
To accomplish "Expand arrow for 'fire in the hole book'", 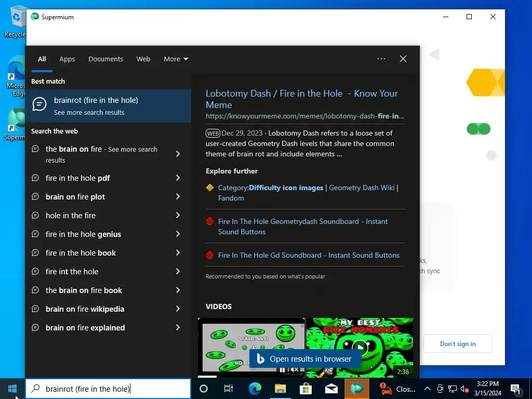I will 178,252.
